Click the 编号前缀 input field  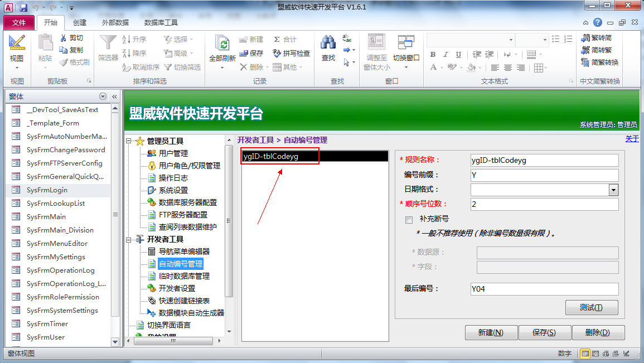pos(545,175)
